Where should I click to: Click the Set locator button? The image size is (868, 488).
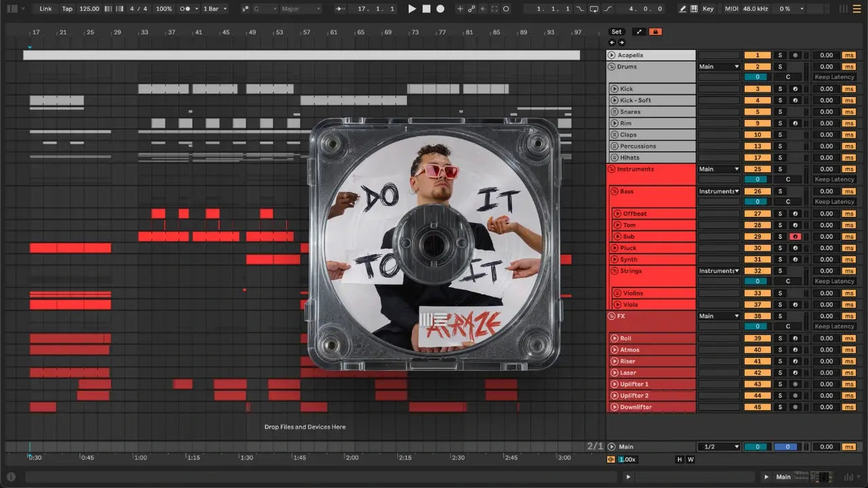tap(616, 32)
